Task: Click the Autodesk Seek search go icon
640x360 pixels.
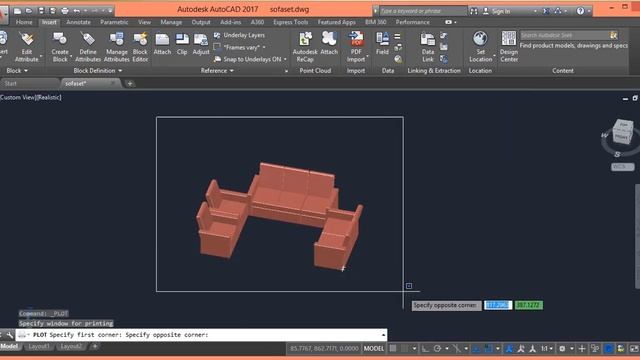Action: click(x=613, y=36)
